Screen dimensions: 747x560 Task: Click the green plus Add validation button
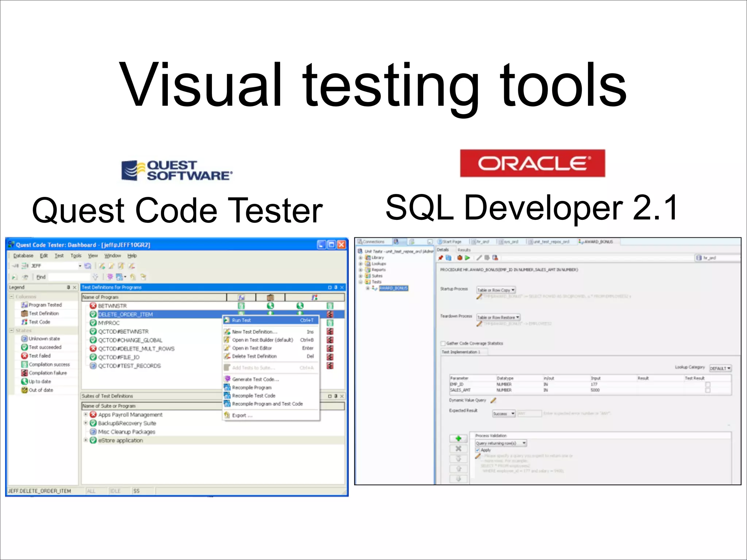click(458, 439)
